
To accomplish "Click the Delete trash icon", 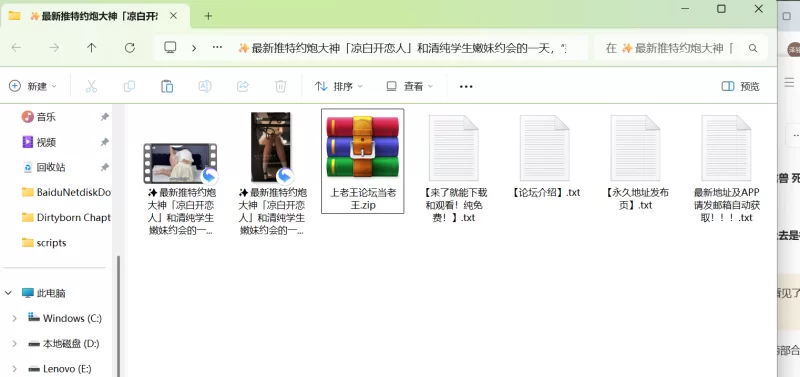I will point(281,86).
